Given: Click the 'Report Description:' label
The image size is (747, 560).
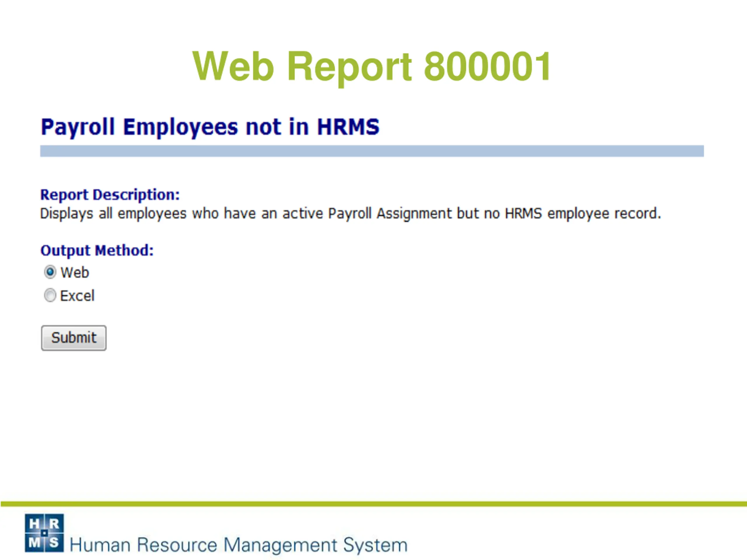Looking at the screenshot, I should point(110,195).
